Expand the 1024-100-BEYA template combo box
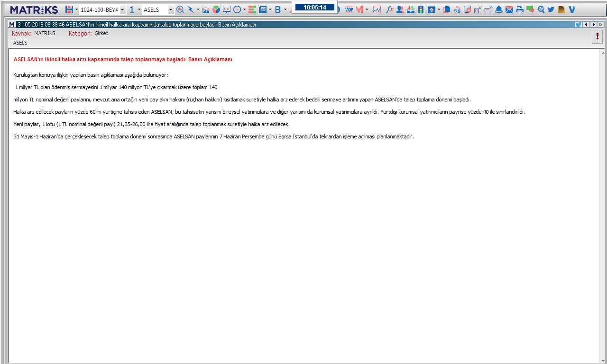Screen dimensions: 607x364 (122, 10)
